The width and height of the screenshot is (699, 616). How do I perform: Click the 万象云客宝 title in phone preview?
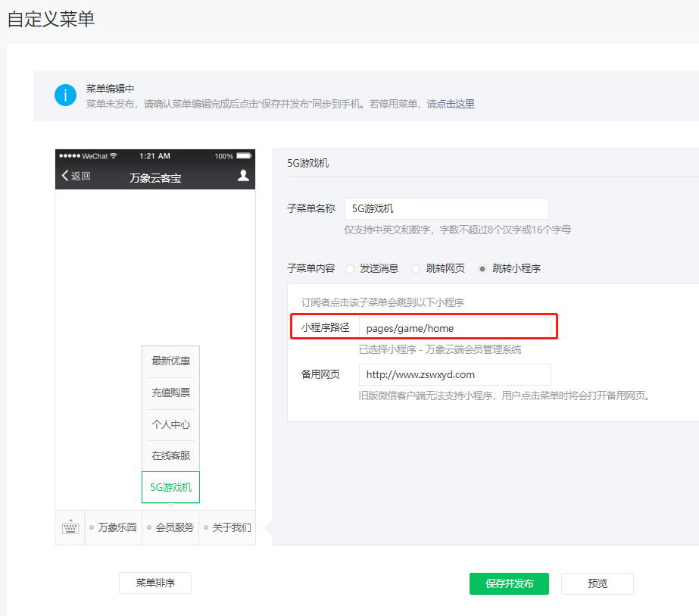click(155, 178)
